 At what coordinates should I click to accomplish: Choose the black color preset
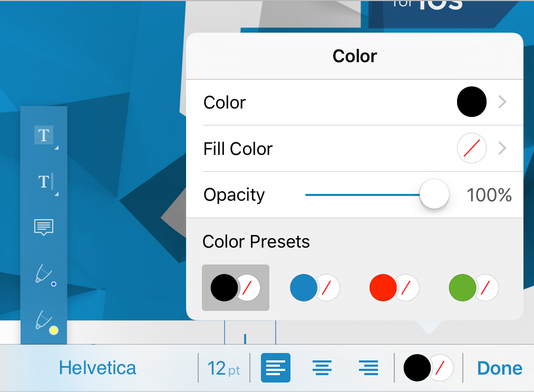coord(236,288)
